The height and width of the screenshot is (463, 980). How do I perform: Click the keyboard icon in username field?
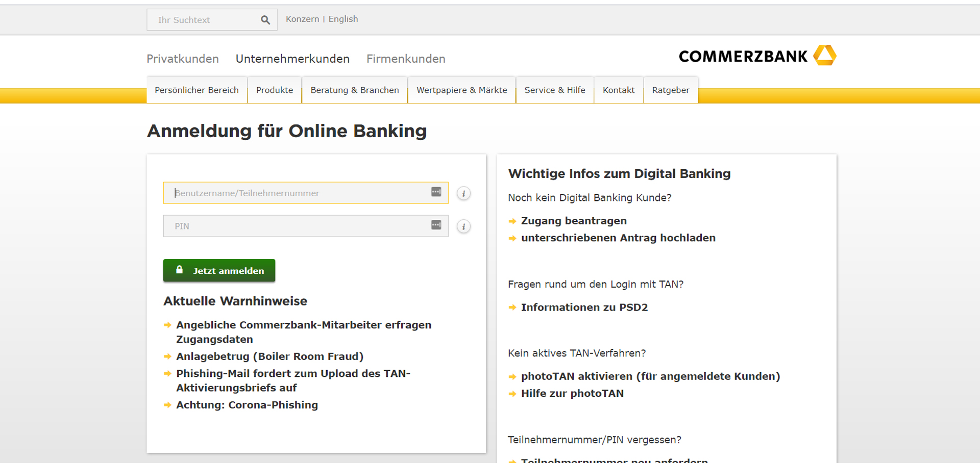pos(436,192)
